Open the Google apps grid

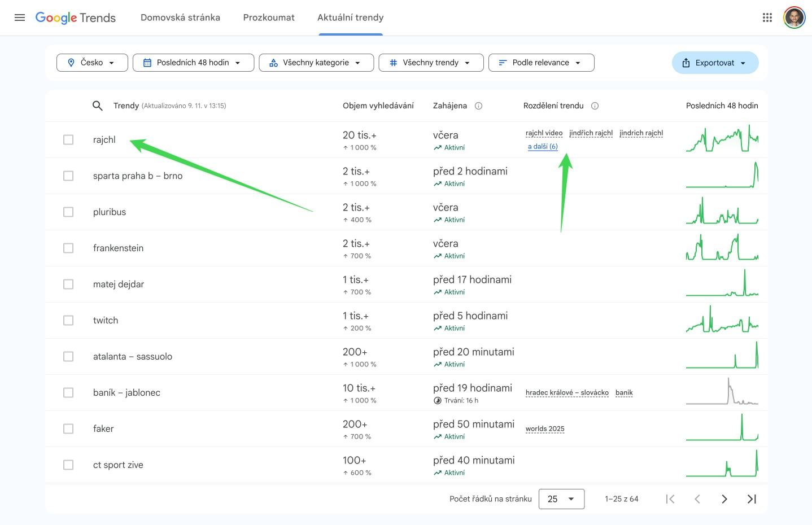click(x=767, y=17)
